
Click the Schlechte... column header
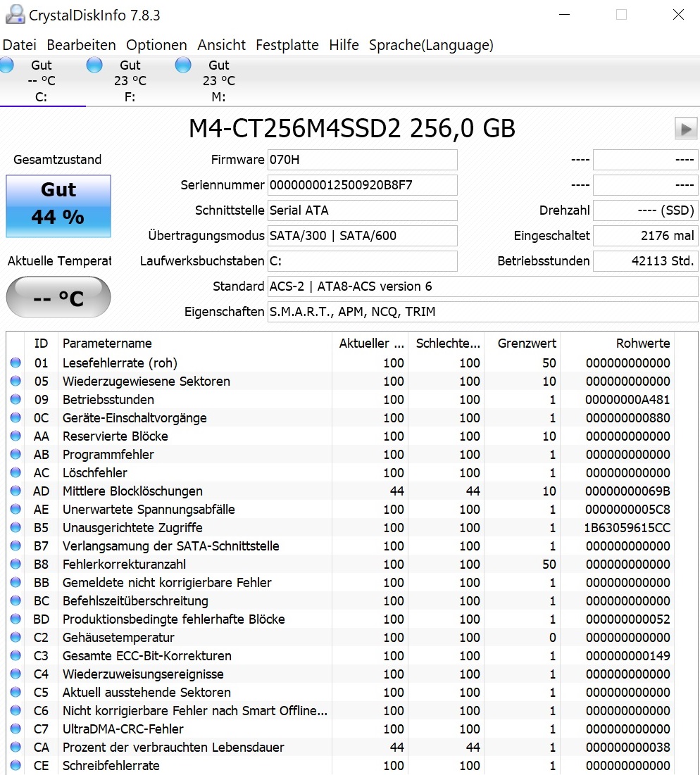tap(447, 343)
